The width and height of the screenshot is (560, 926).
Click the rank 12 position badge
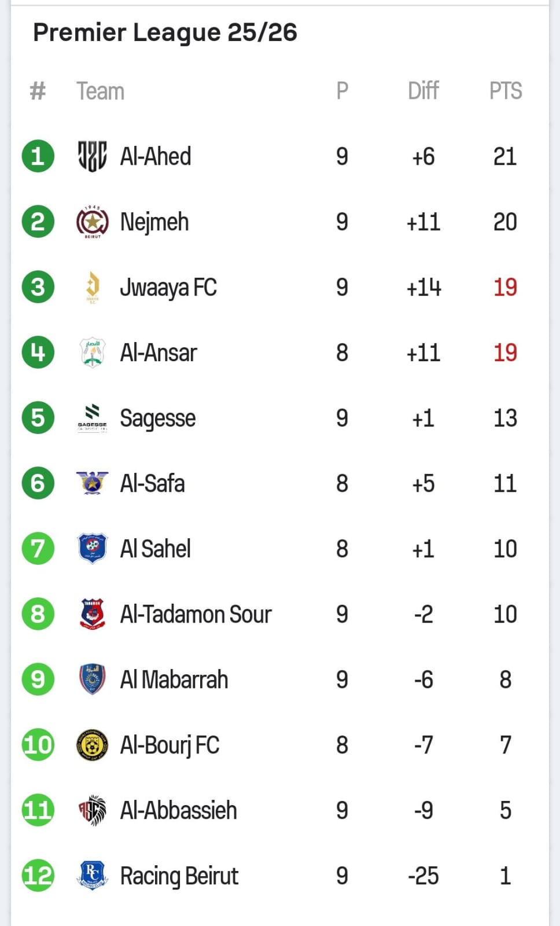[38, 876]
